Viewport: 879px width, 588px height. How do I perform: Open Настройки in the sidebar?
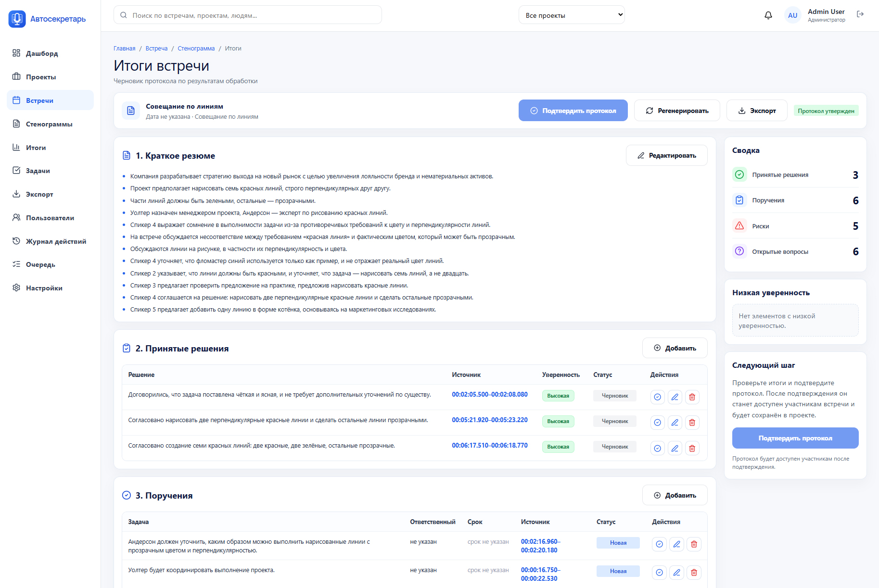tap(50, 288)
